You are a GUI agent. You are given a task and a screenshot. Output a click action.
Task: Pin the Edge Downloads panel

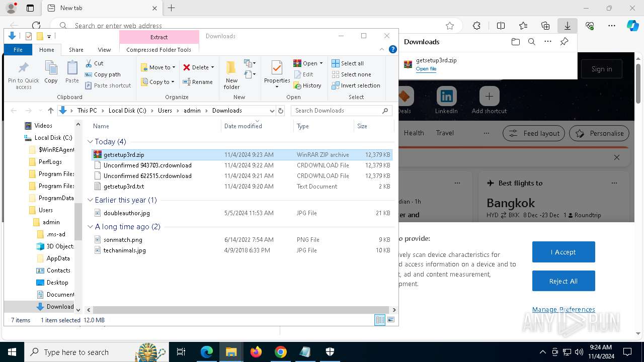point(564,42)
